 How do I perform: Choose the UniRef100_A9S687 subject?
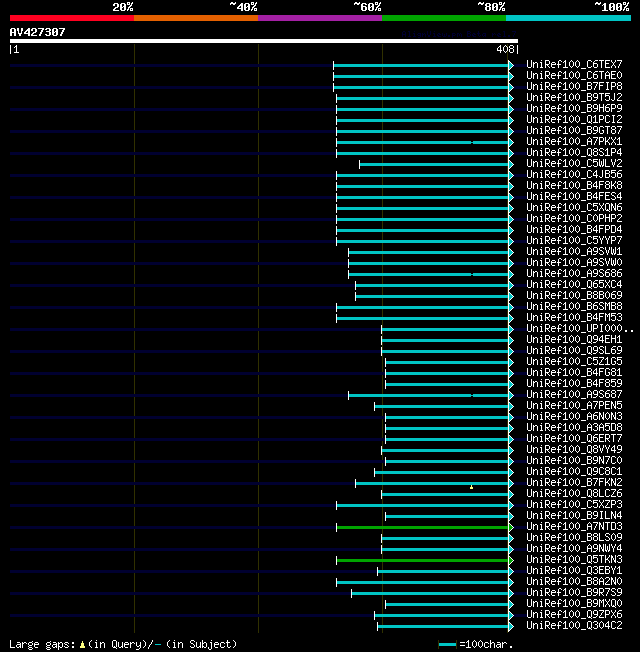[574, 395]
